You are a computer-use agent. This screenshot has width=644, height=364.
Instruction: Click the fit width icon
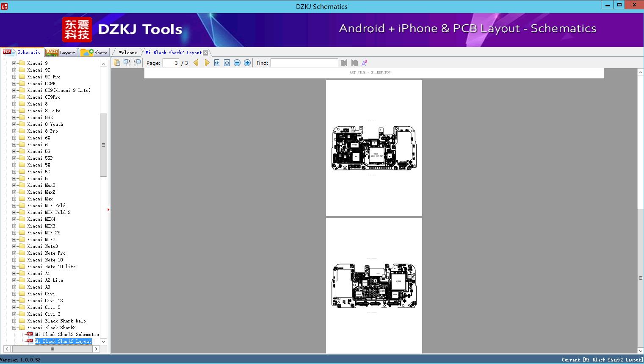(217, 63)
